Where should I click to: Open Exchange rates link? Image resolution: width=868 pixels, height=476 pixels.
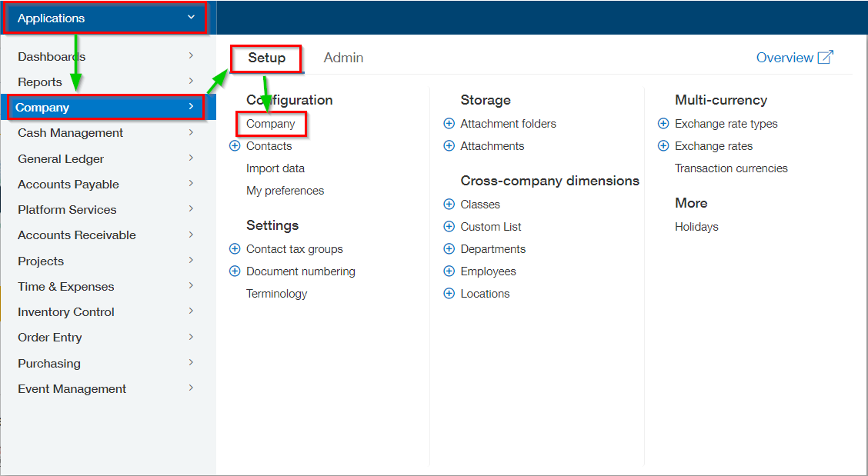tap(713, 145)
